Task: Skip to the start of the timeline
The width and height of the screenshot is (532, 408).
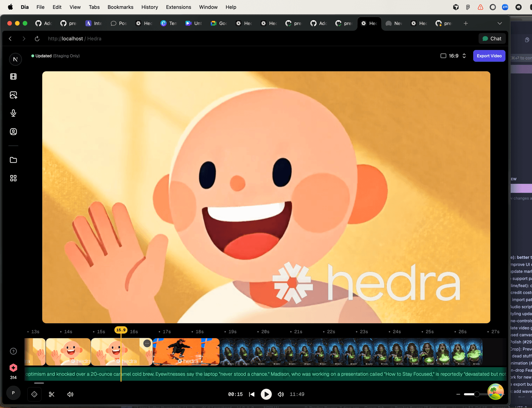Action: [x=252, y=394]
